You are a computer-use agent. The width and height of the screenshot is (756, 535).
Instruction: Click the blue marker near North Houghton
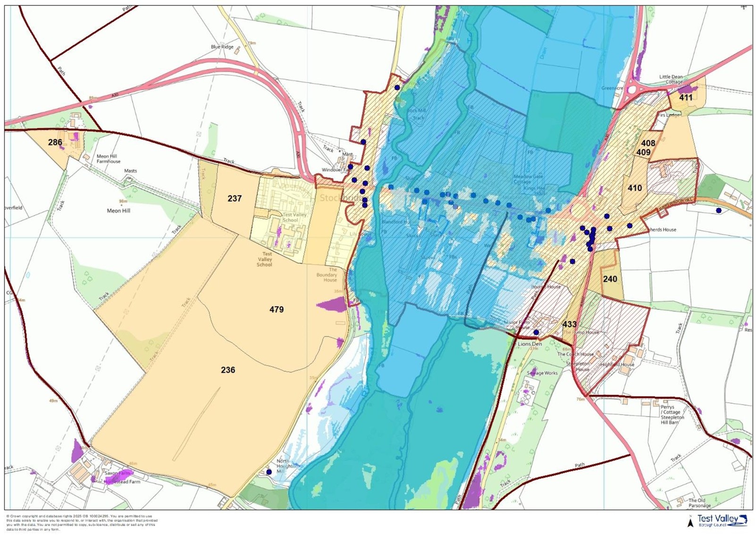coord(269,472)
